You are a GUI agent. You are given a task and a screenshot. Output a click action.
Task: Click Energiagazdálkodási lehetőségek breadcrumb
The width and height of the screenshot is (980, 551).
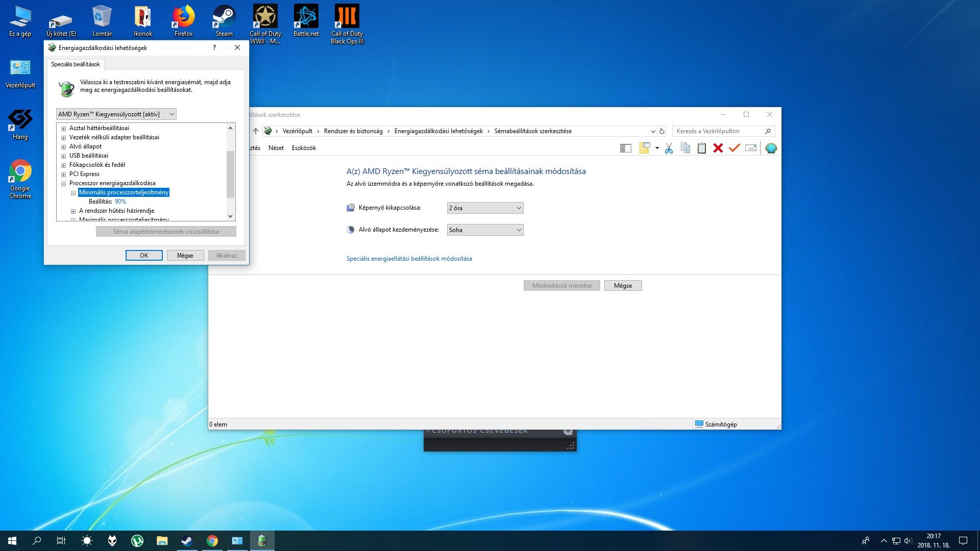click(438, 131)
